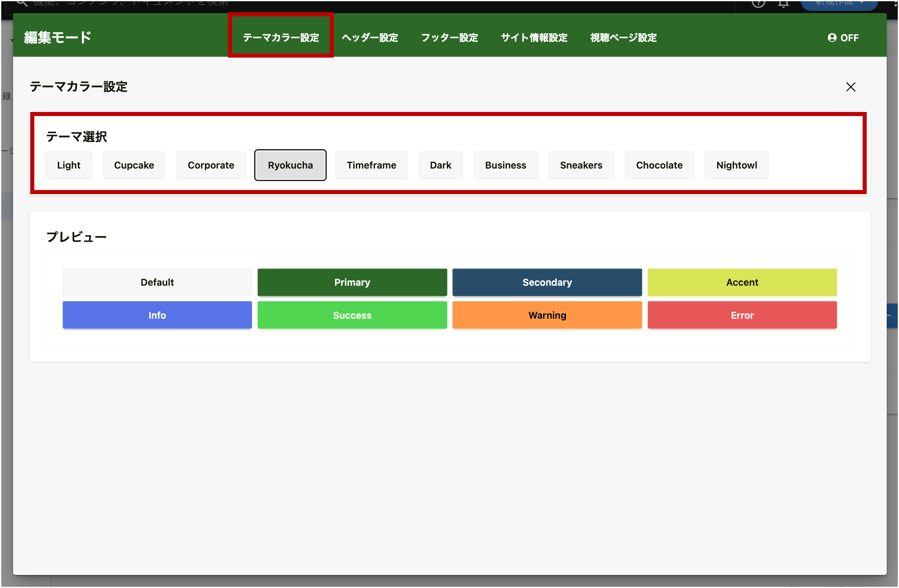The height and width of the screenshot is (588, 899).
Task: Select the Sneakers theme
Action: tap(581, 165)
